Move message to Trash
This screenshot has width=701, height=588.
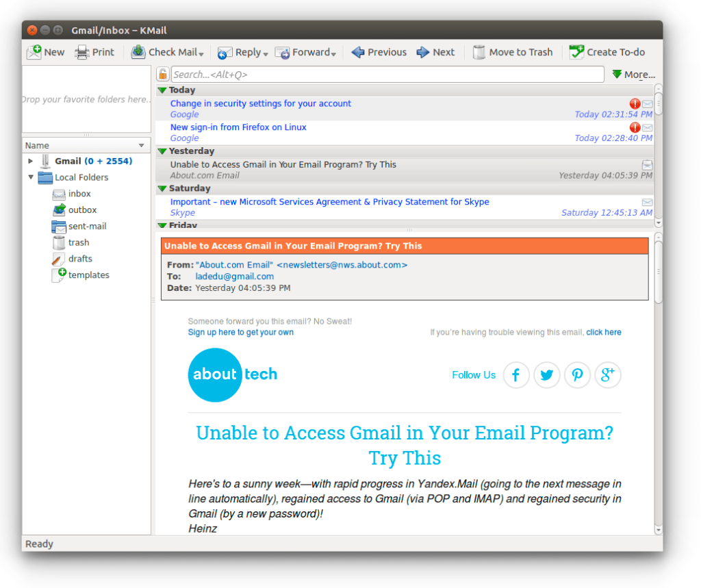click(512, 52)
